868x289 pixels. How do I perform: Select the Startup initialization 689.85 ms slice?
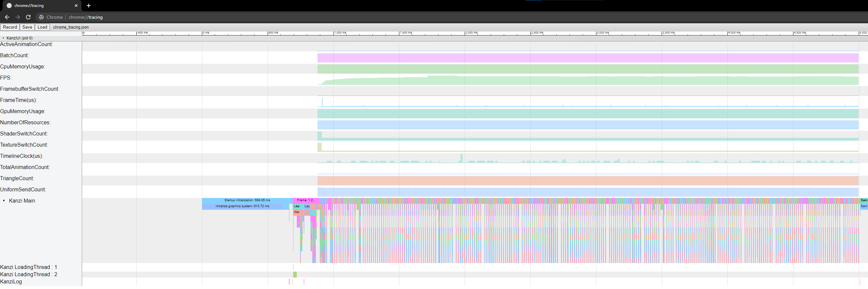pos(247,201)
